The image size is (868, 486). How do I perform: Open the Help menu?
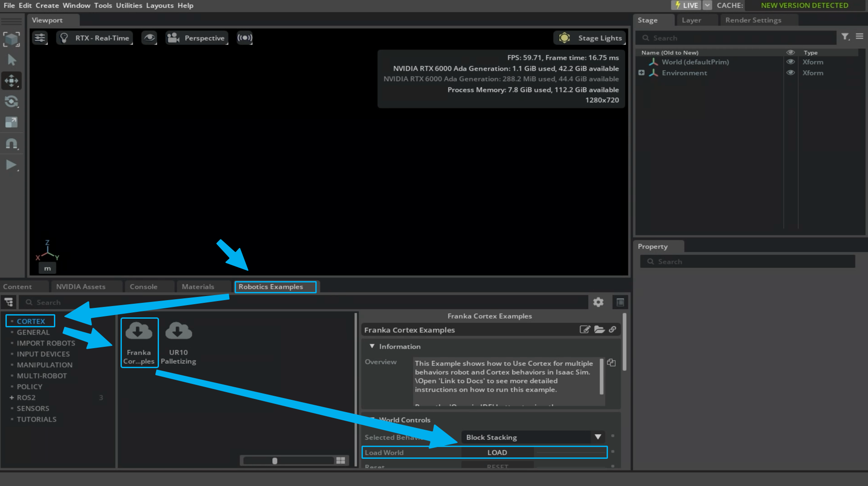pos(185,5)
